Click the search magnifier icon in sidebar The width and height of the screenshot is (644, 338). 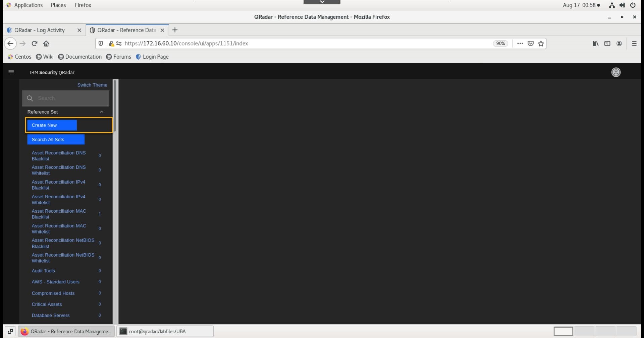click(x=30, y=98)
